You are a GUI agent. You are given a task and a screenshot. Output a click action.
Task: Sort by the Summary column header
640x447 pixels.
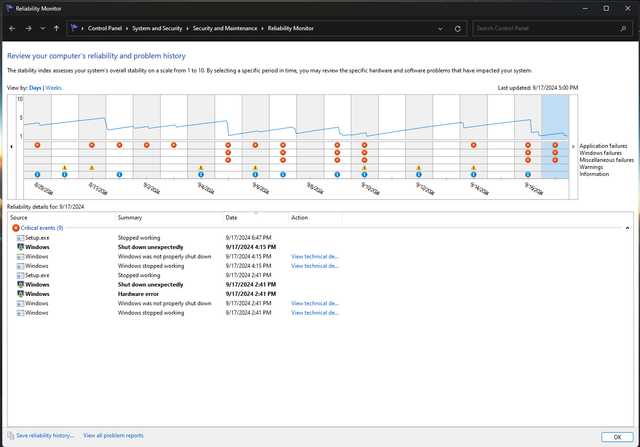click(169, 218)
